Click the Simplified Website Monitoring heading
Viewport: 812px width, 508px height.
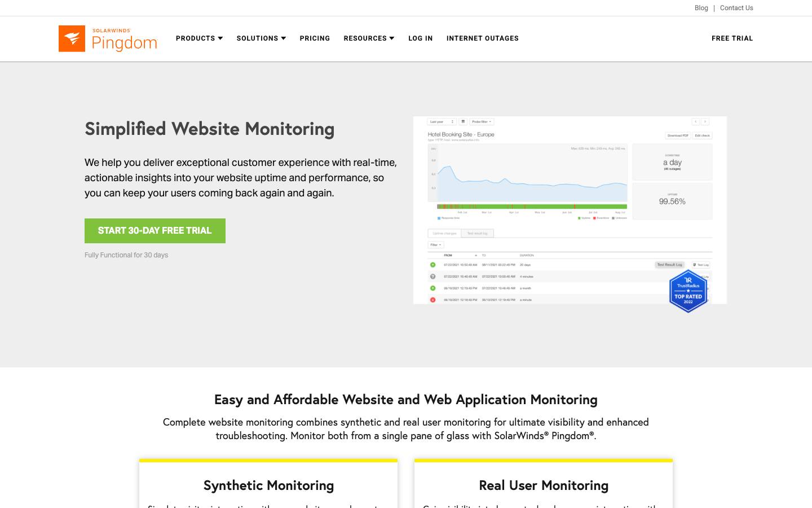click(210, 129)
